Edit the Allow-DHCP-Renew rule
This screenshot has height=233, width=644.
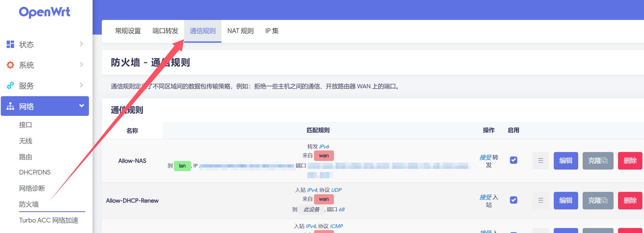tap(566, 201)
